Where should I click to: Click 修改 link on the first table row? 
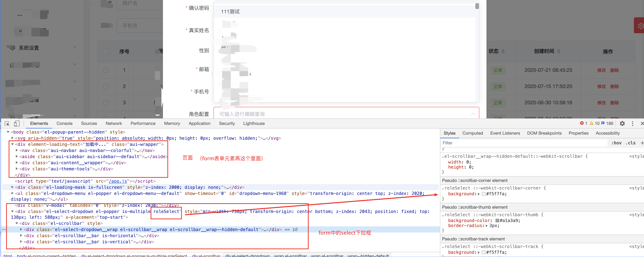[x=602, y=70]
